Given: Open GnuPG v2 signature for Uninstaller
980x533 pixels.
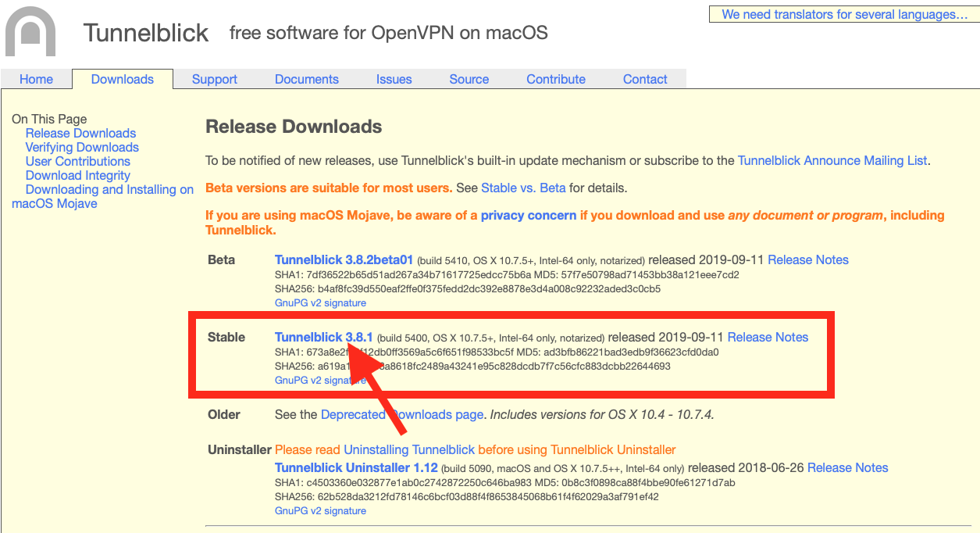Looking at the screenshot, I should (x=320, y=510).
